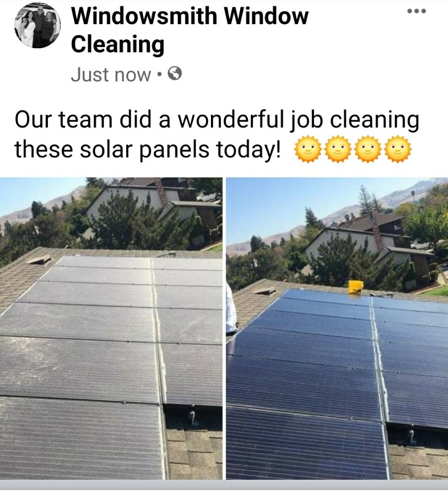Click the public globe privacy icon
448x493 pixels.
[x=175, y=74]
